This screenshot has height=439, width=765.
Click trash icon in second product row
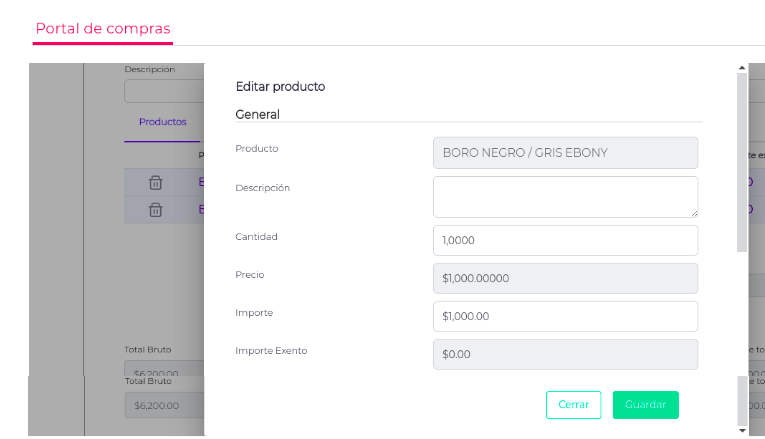tap(156, 209)
